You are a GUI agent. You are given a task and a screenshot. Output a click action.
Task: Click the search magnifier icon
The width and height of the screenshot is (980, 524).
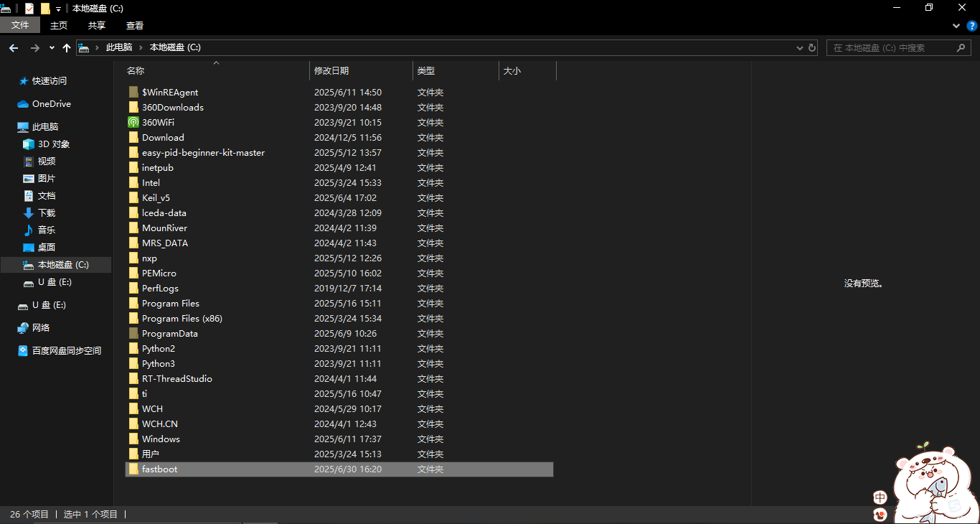tap(961, 47)
